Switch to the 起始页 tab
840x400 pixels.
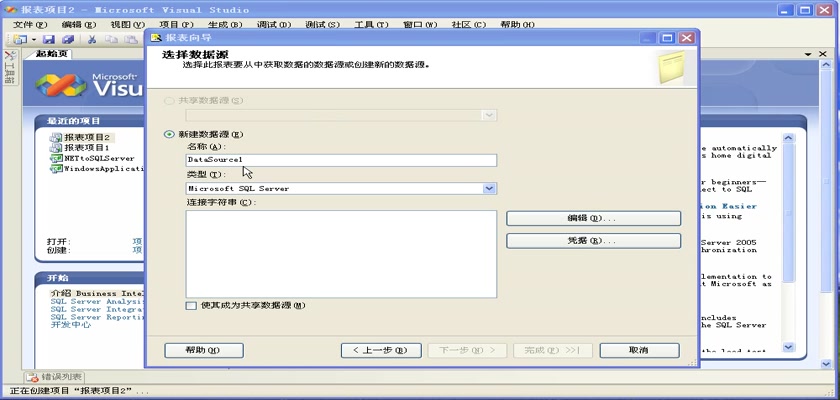click(x=49, y=54)
